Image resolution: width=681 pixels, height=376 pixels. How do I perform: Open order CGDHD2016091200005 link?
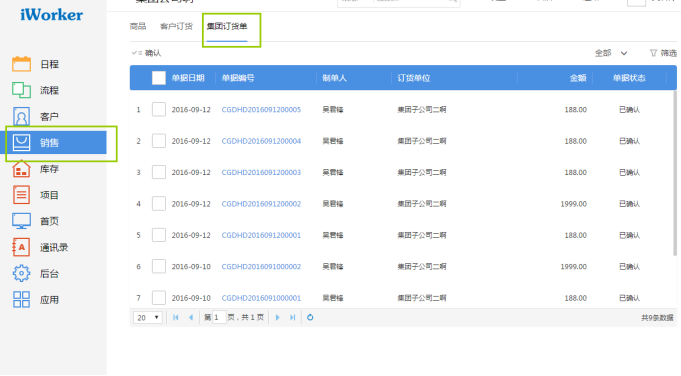tap(261, 109)
